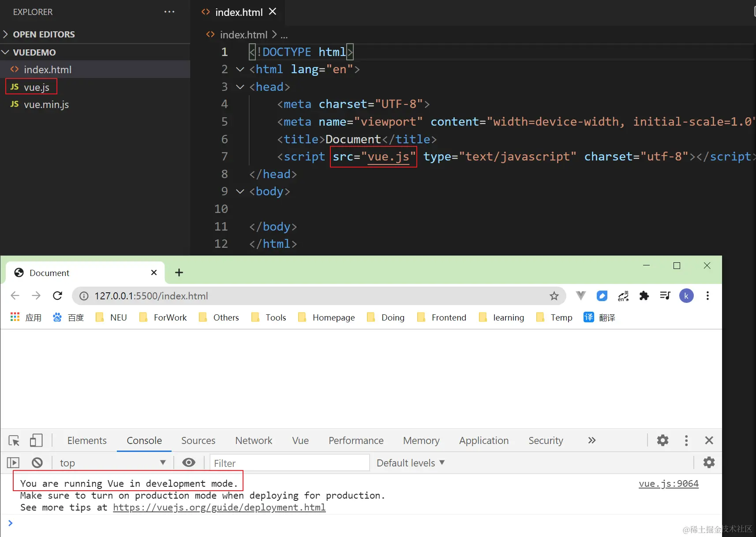Image resolution: width=756 pixels, height=537 pixels.
Task: Fold the head tag on line 3
Action: 240,87
